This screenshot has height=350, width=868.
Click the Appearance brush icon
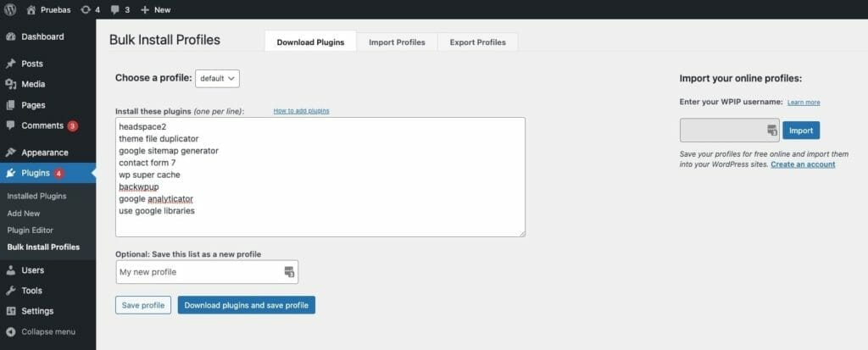coord(10,153)
